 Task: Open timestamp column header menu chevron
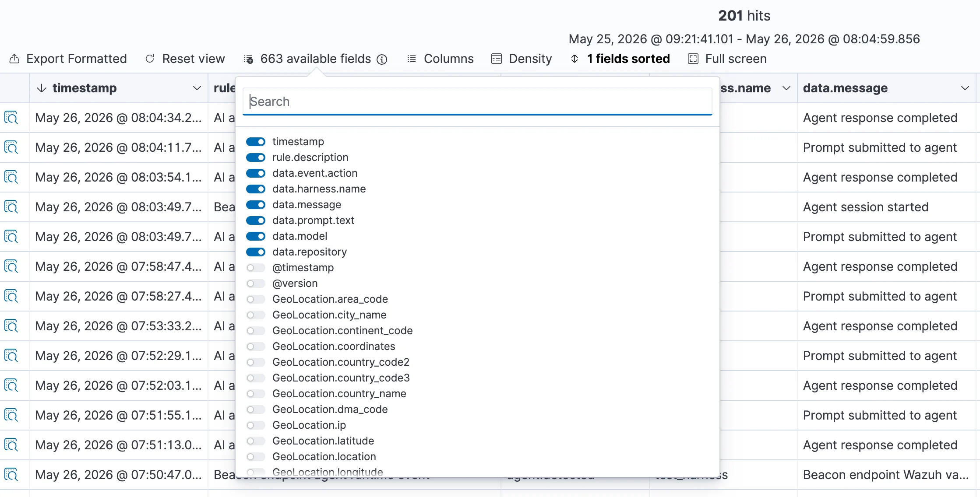[x=197, y=88]
